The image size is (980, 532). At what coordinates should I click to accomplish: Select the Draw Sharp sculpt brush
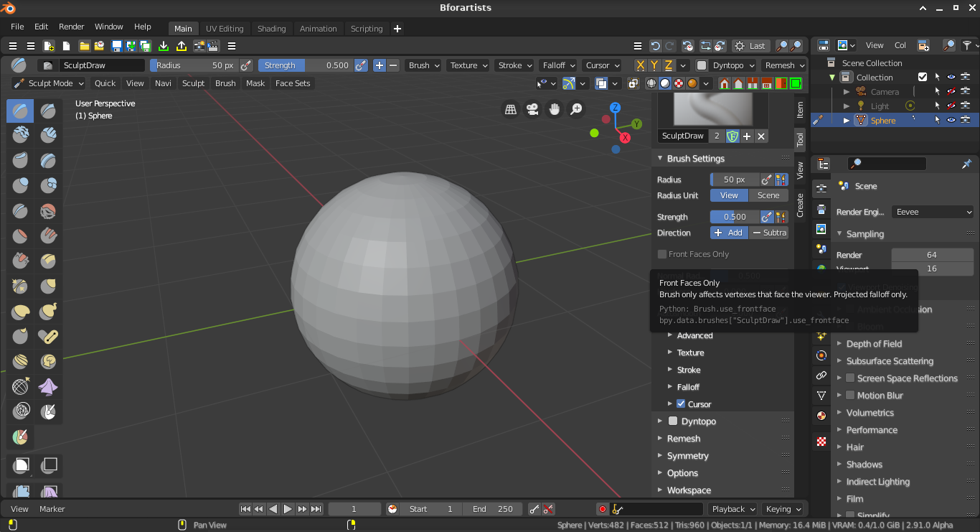[48, 111]
